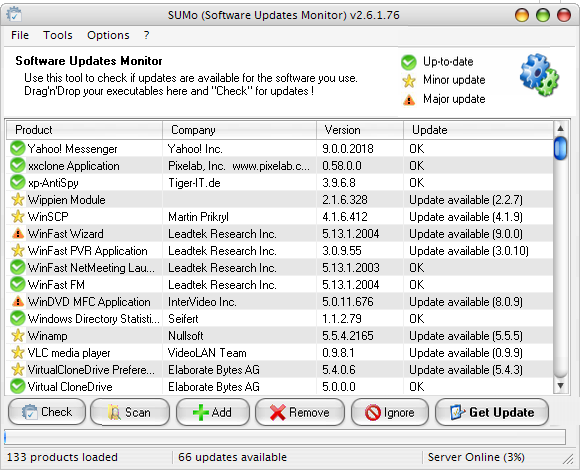Click the star icon beside Winamp
This screenshot has height=470, width=580.
pyautogui.click(x=17, y=335)
